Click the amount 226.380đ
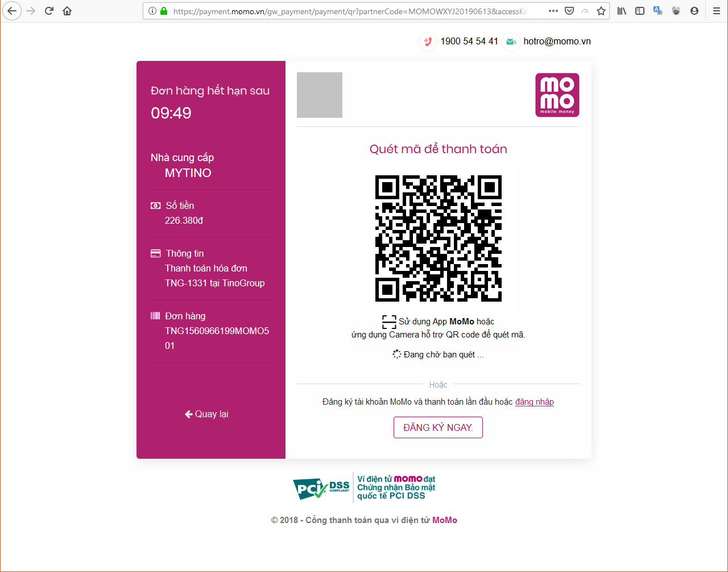 184,220
